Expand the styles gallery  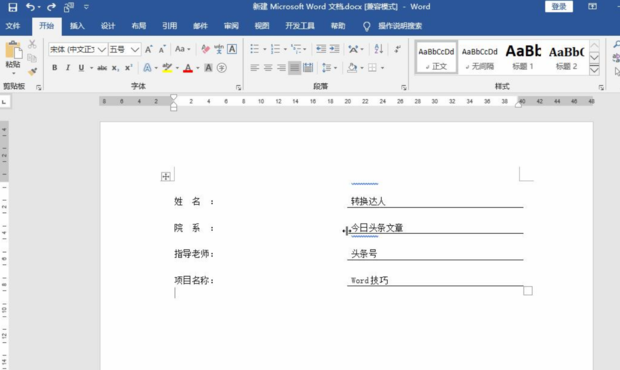coord(594,70)
